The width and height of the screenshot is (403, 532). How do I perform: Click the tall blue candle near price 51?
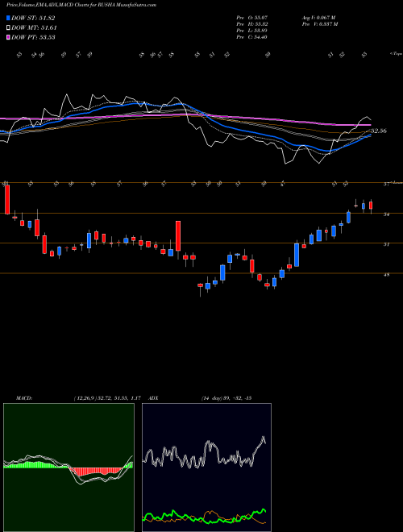[297, 255]
